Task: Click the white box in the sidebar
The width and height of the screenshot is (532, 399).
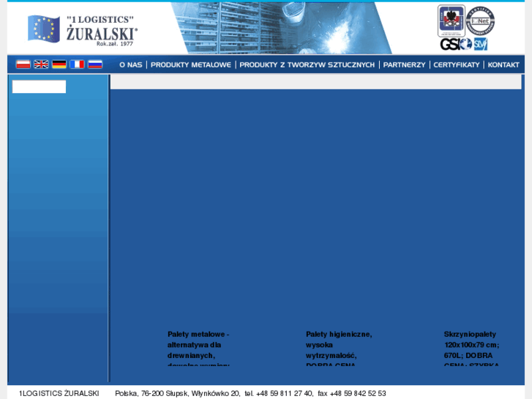Action: click(39, 86)
